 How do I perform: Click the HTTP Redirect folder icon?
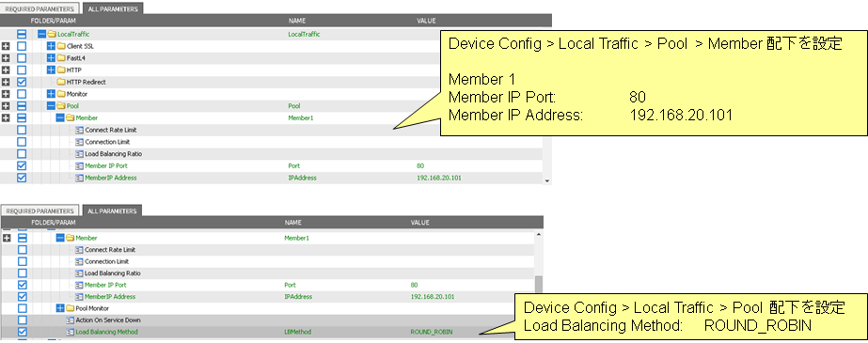(61, 82)
